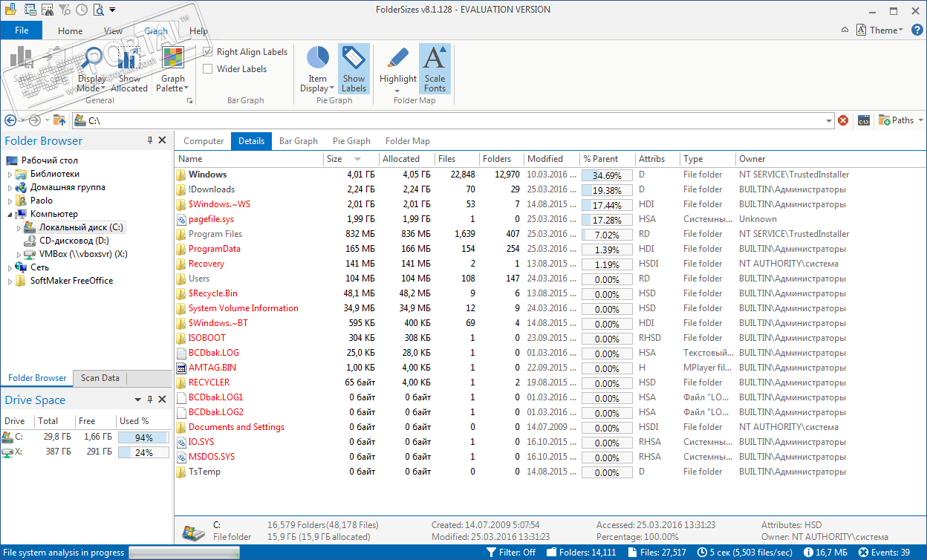The height and width of the screenshot is (560, 927).
Task: Switch to the Pie Graph tab
Action: click(351, 141)
